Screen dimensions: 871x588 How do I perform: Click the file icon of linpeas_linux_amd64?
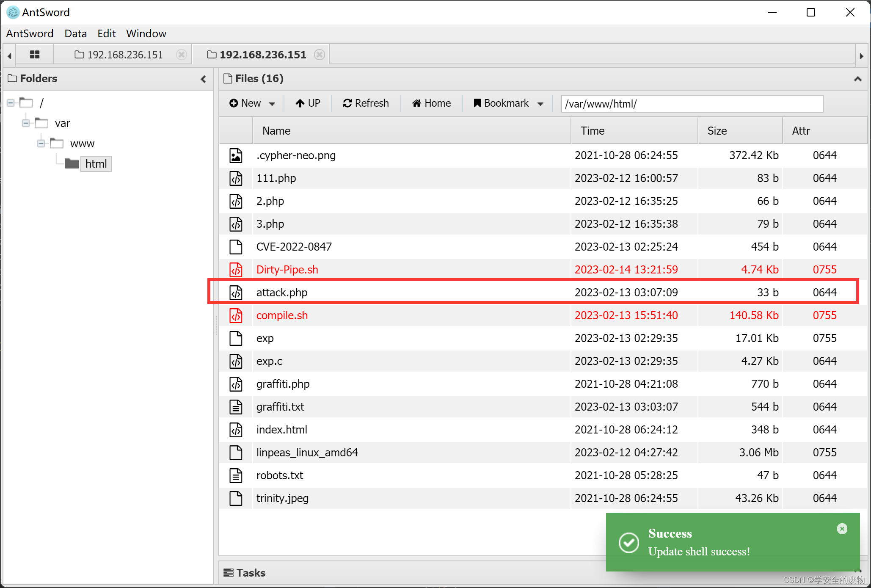[236, 453]
